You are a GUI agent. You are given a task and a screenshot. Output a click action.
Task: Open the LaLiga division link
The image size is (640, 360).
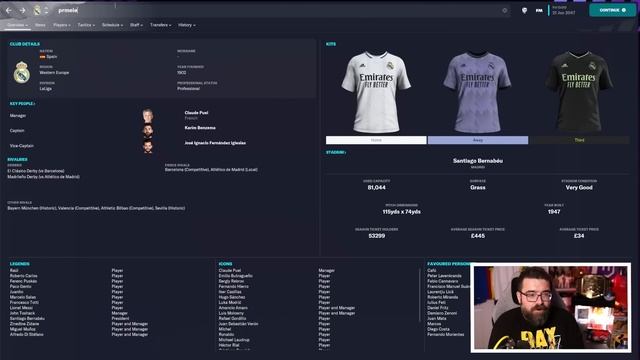tap(46, 89)
